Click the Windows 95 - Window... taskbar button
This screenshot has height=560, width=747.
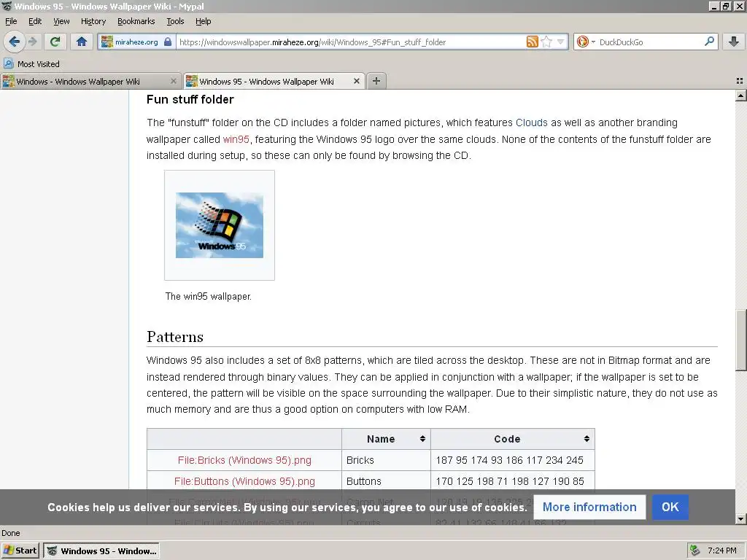click(x=101, y=551)
